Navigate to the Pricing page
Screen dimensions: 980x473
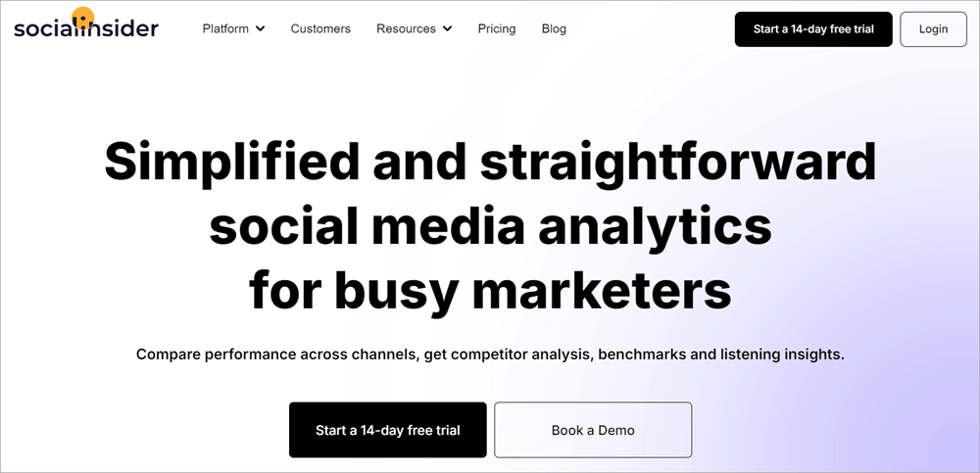pos(497,28)
